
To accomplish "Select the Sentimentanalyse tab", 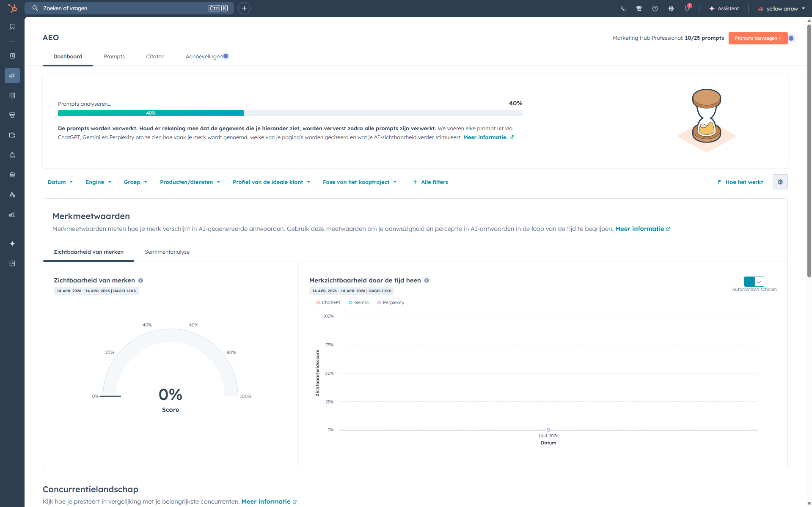I will (x=167, y=252).
